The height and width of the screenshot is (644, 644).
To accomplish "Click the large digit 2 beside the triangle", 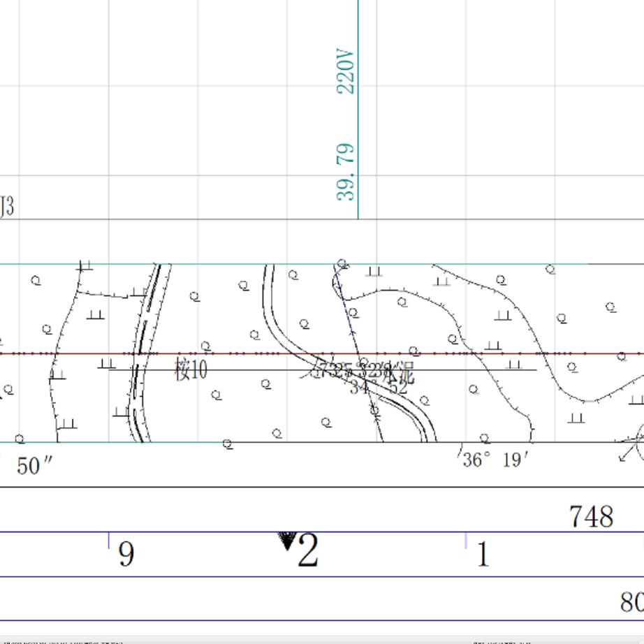I will coord(308,550).
